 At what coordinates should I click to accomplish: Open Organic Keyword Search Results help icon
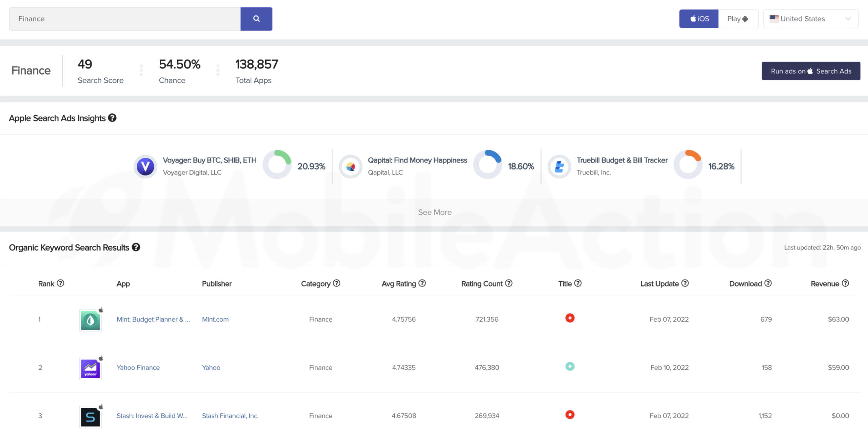pyautogui.click(x=136, y=247)
